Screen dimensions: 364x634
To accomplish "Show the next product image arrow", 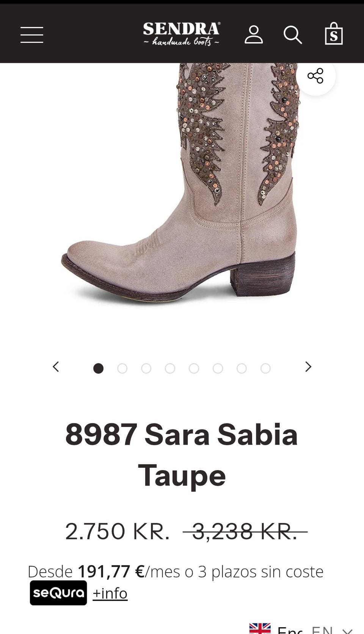I will [308, 367].
